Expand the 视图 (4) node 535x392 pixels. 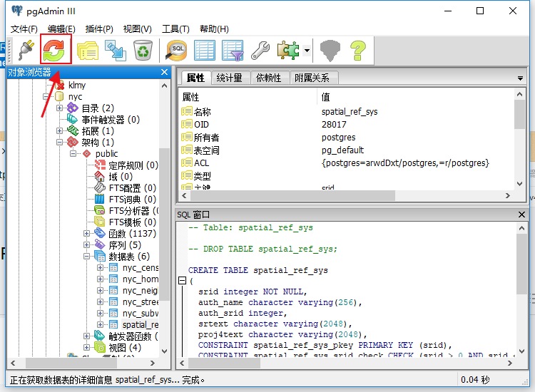pos(86,347)
